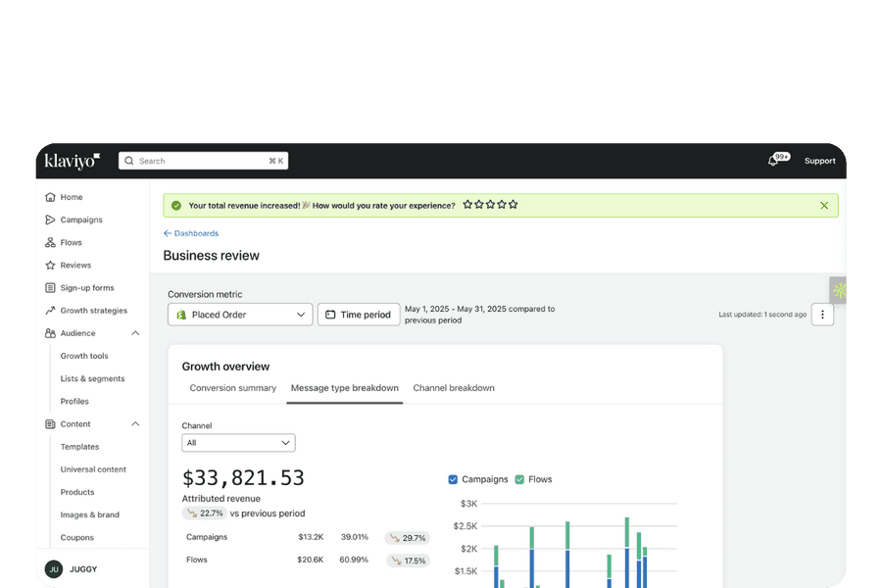Rate experience with the third star
882x588 pixels.
coord(490,205)
